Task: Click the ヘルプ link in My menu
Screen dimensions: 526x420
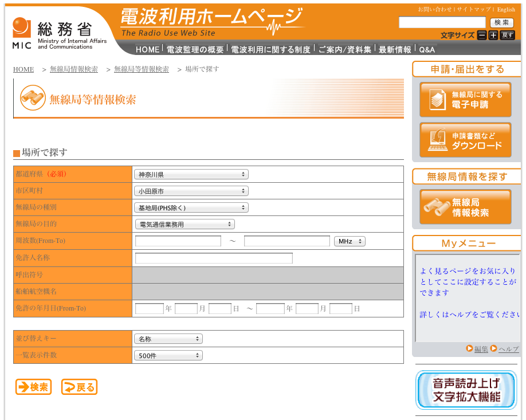Action: pyautogui.click(x=508, y=349)
